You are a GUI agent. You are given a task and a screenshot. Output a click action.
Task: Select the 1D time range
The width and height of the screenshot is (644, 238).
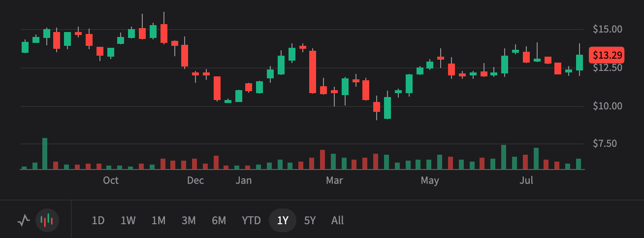point(98,220)
